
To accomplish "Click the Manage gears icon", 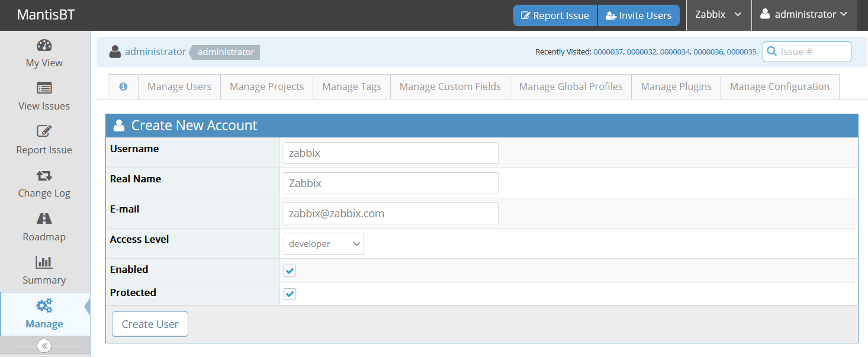I will tap(44, 305).
